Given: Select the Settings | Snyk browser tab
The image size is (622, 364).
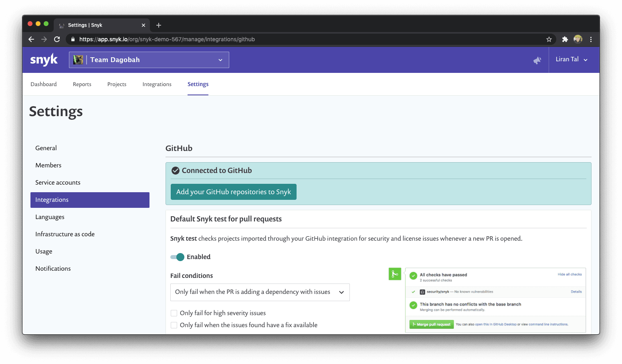Looking at the screenshot, I should click(102, 25).
